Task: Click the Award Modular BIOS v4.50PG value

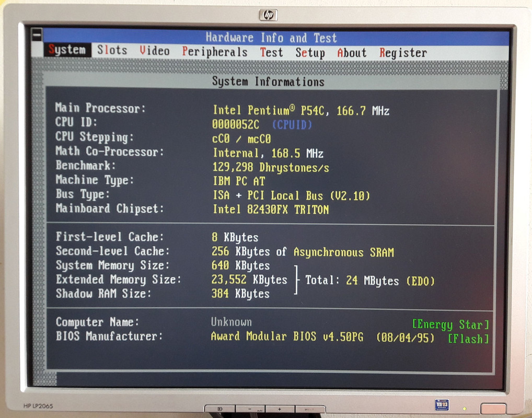Action: pos(287,336)
